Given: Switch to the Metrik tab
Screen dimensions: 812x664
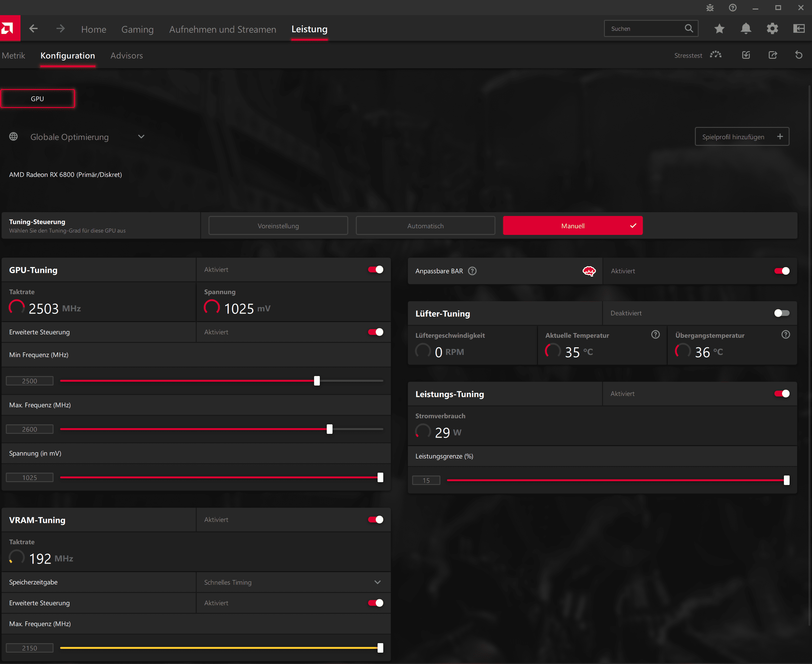Looking at the screenshot, I should pos(13,56).
